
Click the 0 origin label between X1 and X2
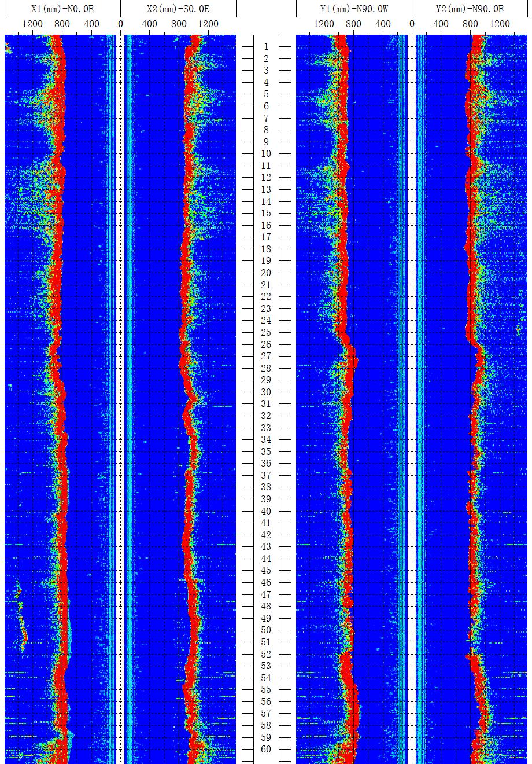[120, 24]
